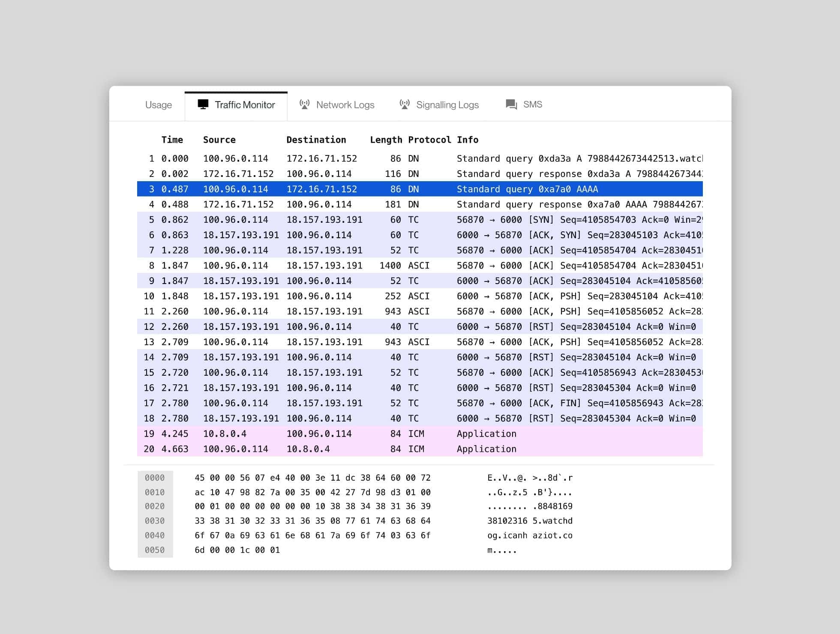
Task: Click the Time column header
Action: 173,140
